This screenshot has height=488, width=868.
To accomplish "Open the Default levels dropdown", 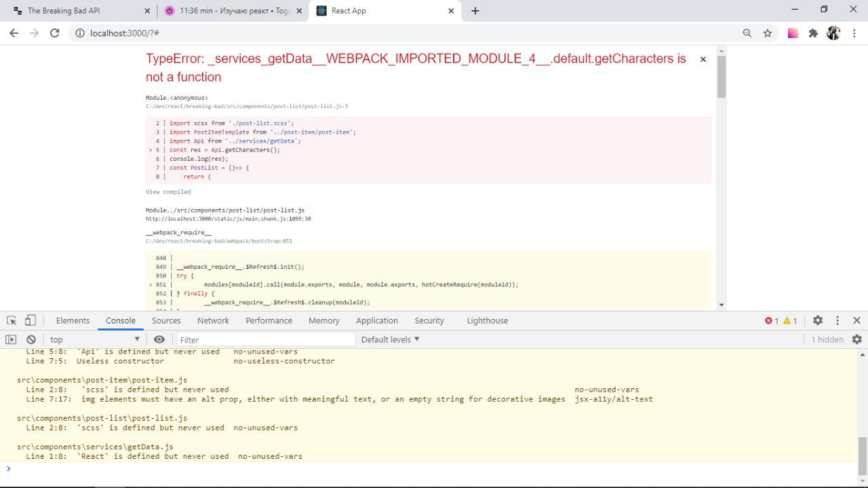I will click(390, 339).
